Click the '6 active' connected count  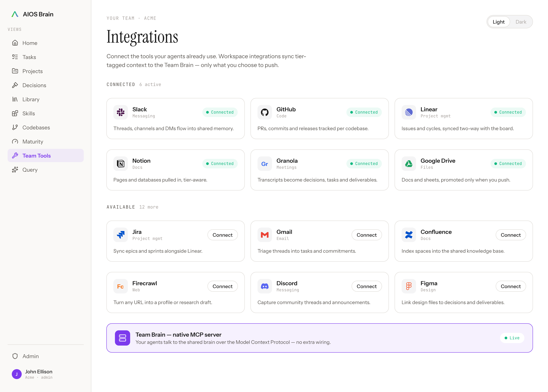[150, 84]
